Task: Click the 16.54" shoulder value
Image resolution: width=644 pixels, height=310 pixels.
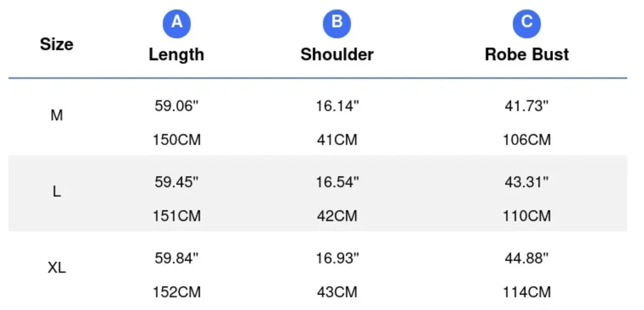Action: (x=337, y=182)
